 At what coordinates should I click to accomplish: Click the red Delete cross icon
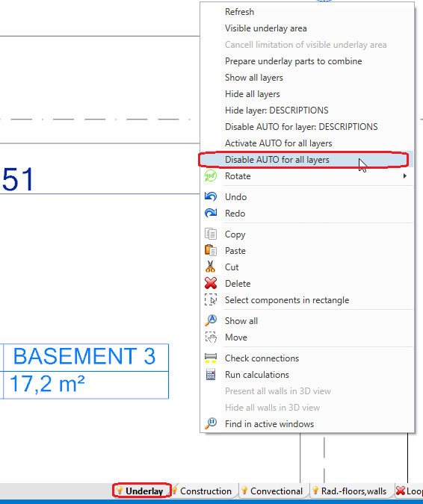[211, 283]
